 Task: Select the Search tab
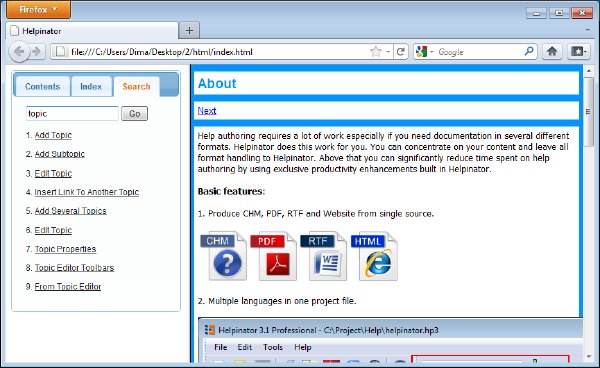(x=136, y=86)
